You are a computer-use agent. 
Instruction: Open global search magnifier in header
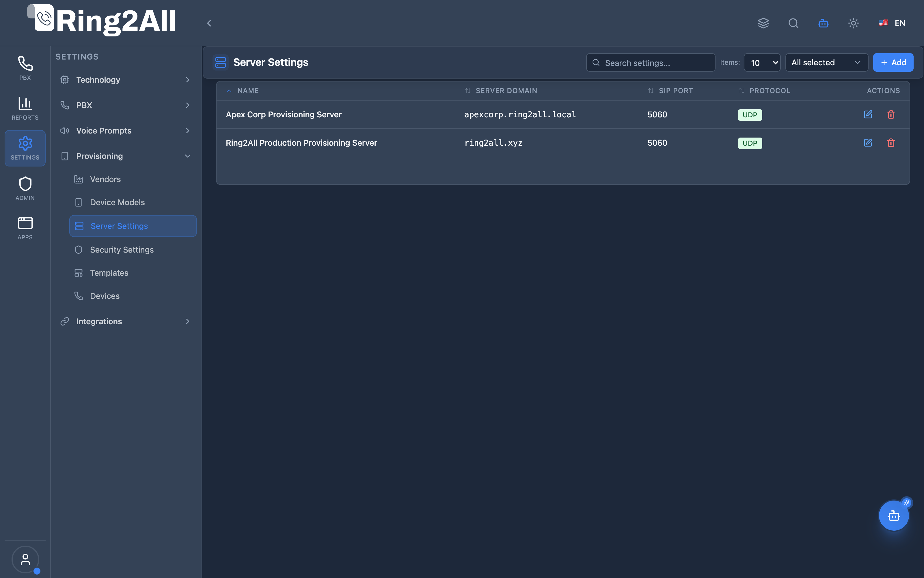tap(793, 23)
